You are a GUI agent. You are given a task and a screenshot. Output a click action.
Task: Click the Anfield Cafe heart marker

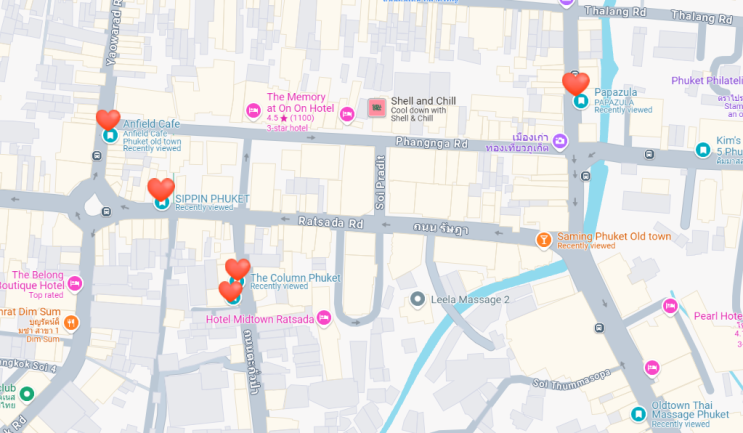(108, 119)
